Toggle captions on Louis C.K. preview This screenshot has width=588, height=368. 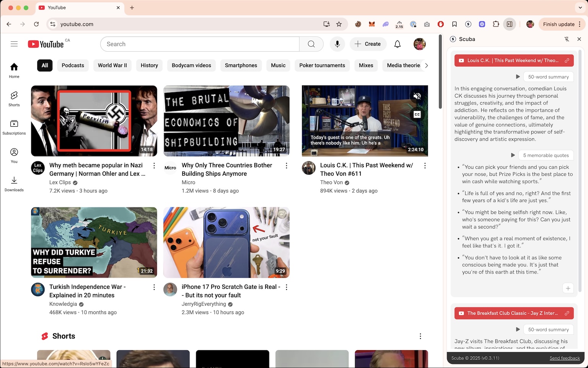tap(417, 114)
